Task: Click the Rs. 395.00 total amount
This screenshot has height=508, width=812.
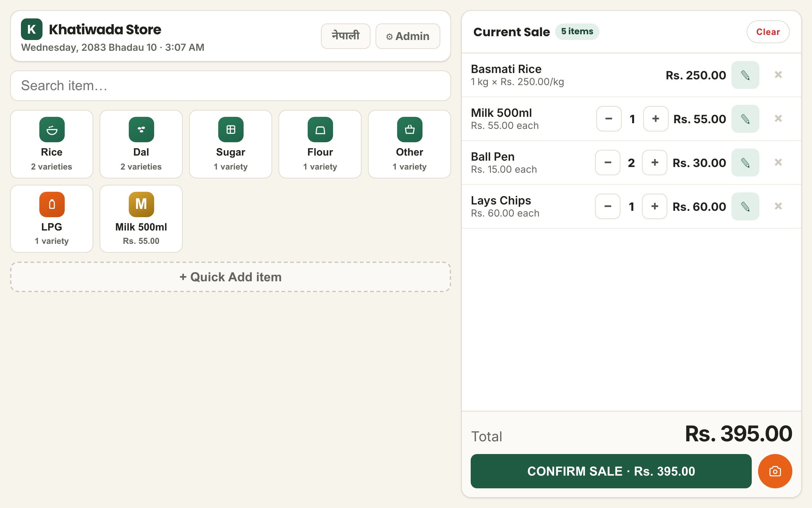Action: click(x=738, y=433)
